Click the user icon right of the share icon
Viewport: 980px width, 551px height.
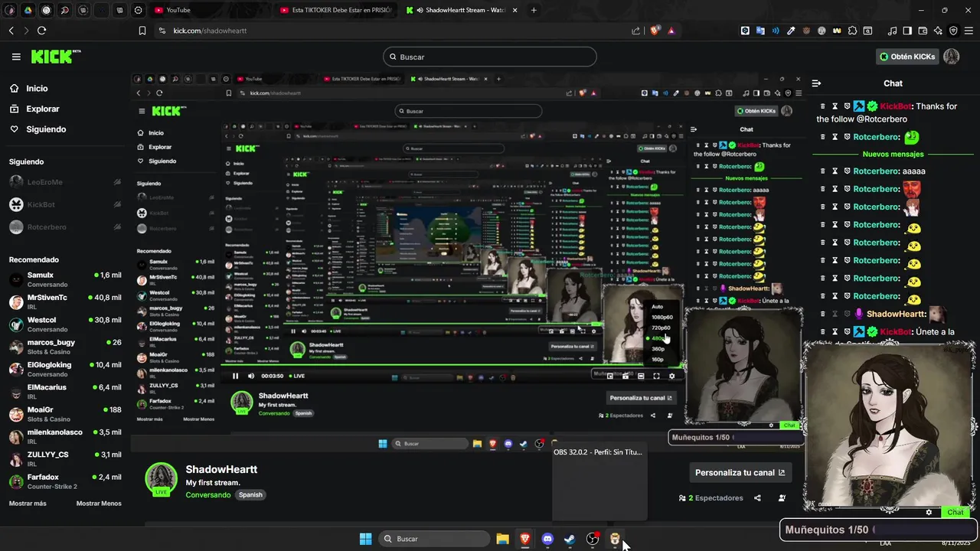pos(782,498)
